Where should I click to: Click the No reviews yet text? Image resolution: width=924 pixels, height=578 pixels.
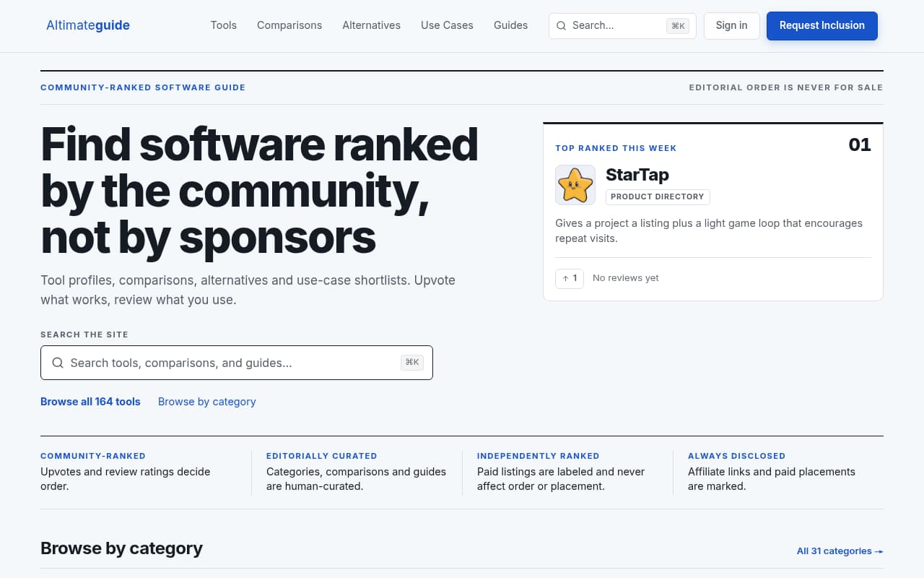click(626, 278)
